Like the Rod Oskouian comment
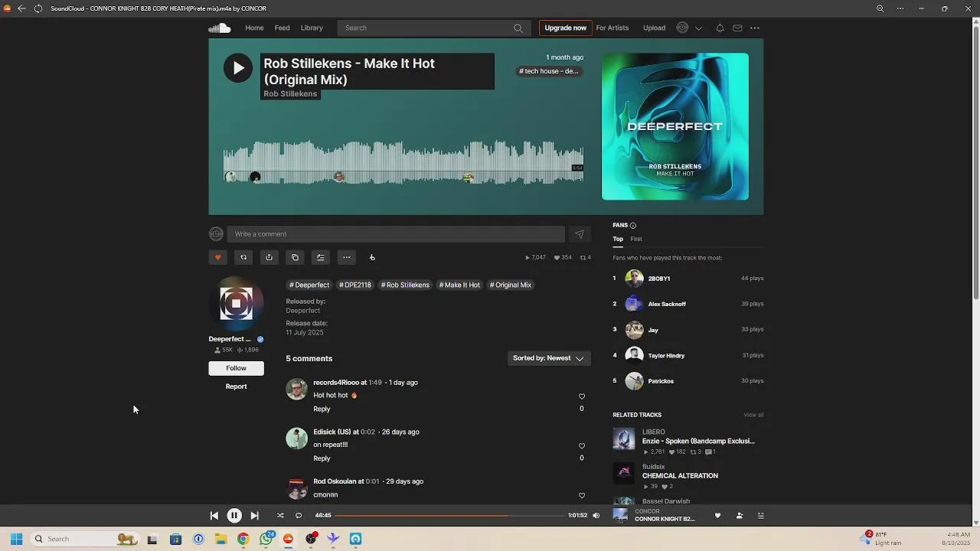Screen dimensions: 980x551 582,496
